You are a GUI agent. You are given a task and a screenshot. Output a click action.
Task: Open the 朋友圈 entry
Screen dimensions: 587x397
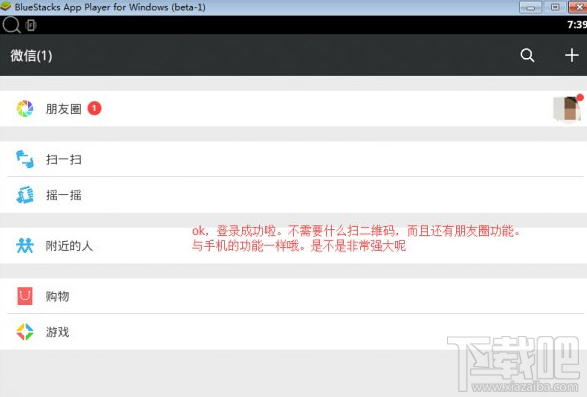click(x=294, y=109)
